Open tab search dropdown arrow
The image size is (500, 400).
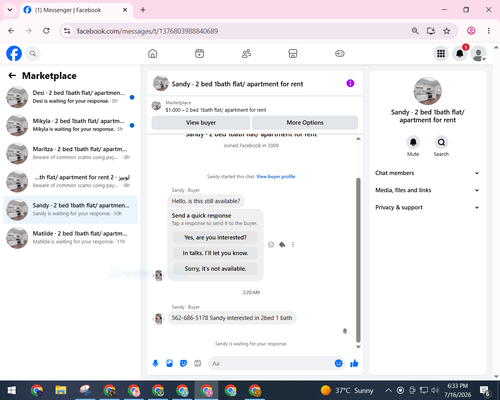click(x=10, y=10)
